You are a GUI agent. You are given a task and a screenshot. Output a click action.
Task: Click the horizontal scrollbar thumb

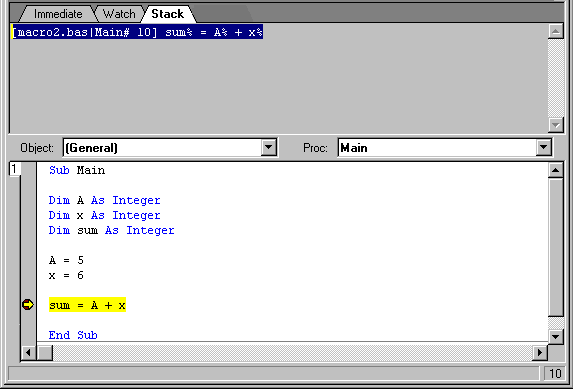45,353
